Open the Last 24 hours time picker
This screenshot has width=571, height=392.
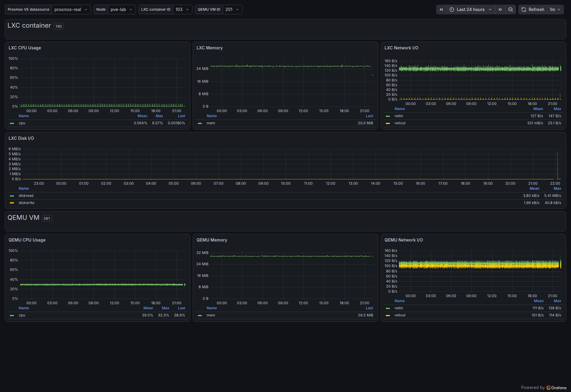(x=471, y=10)
